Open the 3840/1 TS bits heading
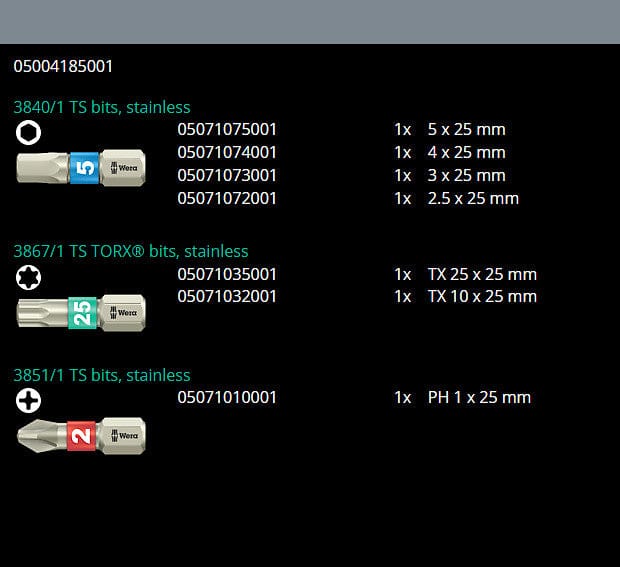620x567 pixels. 101,107
